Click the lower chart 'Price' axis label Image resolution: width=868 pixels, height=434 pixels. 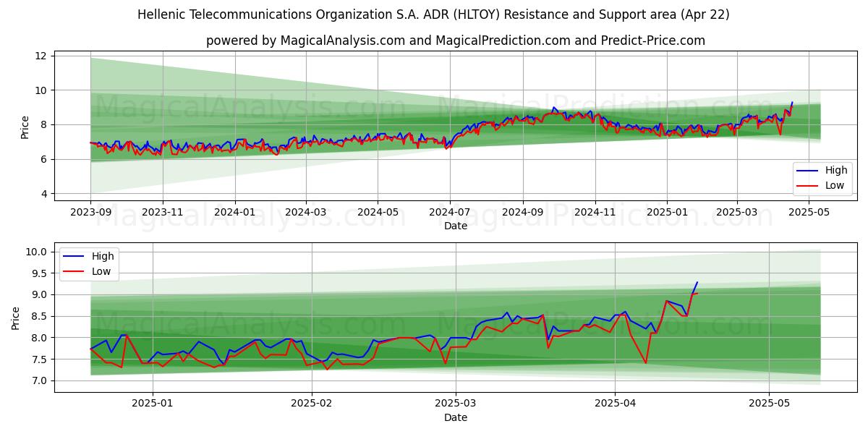coord(16,318)
